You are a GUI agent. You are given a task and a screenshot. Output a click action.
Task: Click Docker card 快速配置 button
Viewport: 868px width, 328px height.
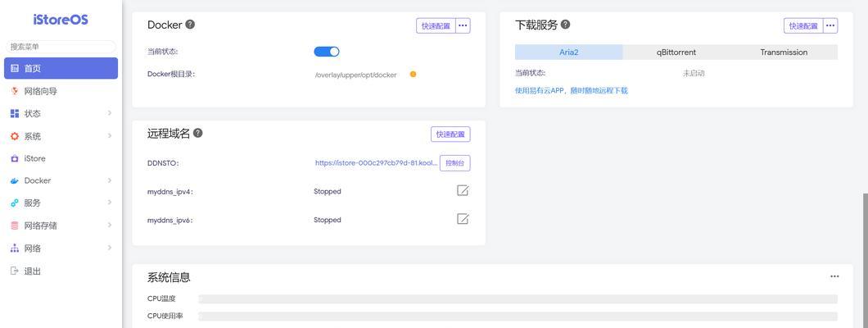coord(436,25)
